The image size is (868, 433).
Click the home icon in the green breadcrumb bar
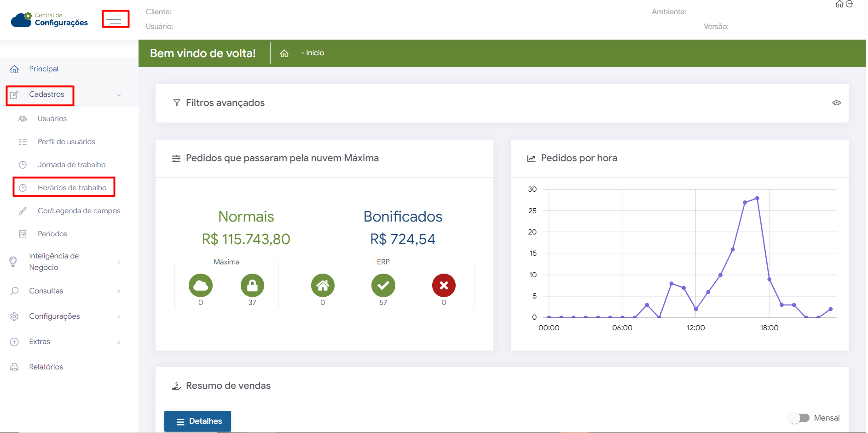coord(284,53)
